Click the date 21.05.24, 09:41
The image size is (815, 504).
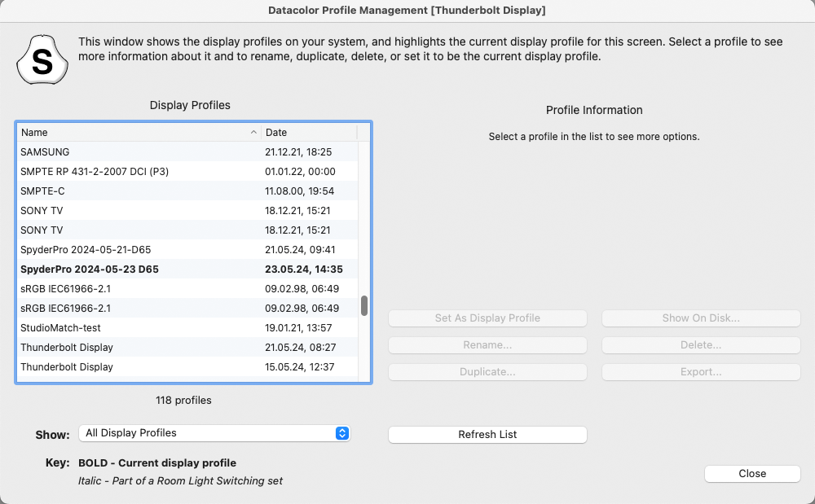[300, 250]
